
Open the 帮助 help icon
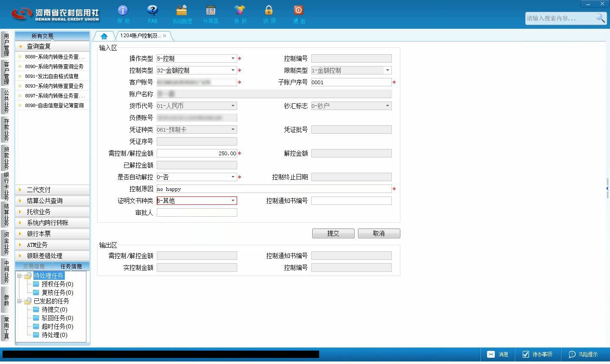[123, 10]
